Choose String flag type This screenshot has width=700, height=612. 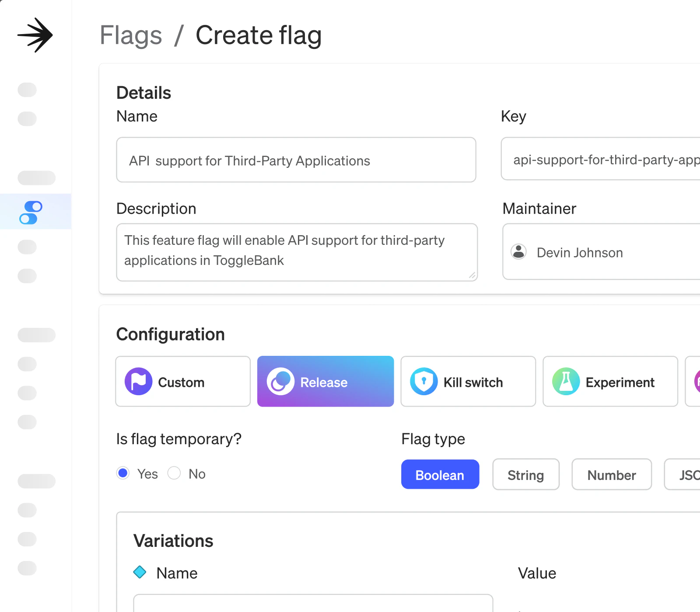click(525, 474)
